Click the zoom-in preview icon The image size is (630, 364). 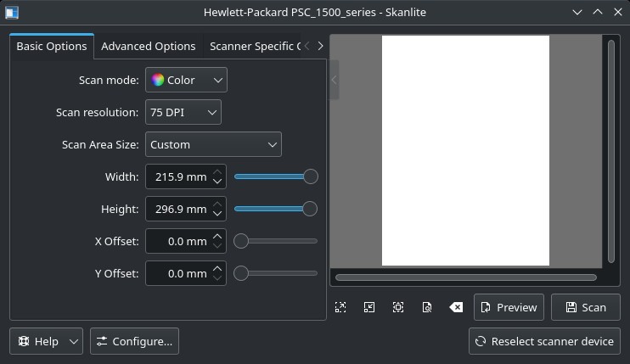pyautogui.click(x=340, y=307)
